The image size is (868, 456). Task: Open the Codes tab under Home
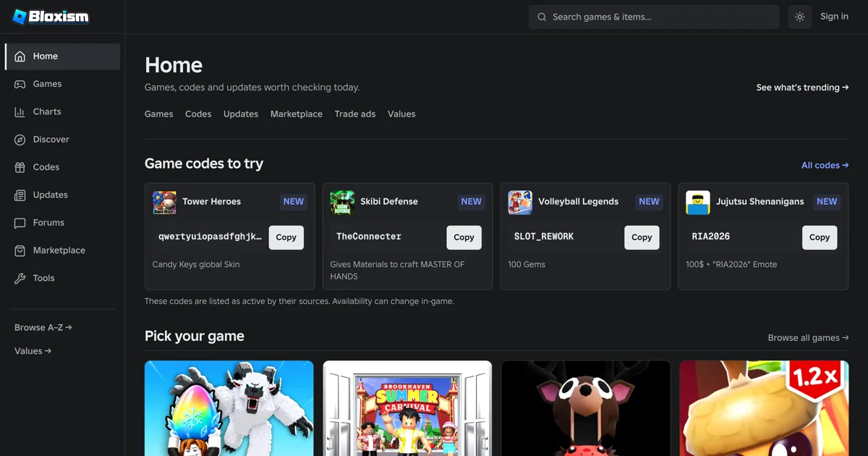(x=198, y=114)
